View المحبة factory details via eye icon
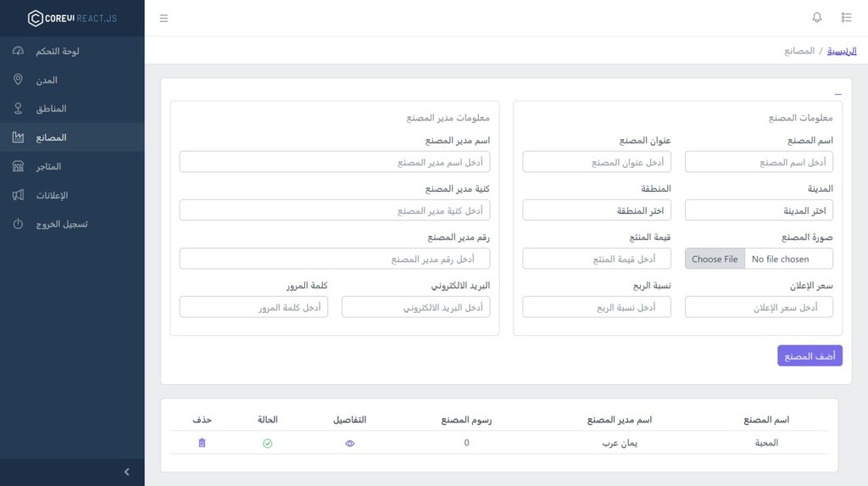This screenshot has width=868, height=486. pos(350,444)
